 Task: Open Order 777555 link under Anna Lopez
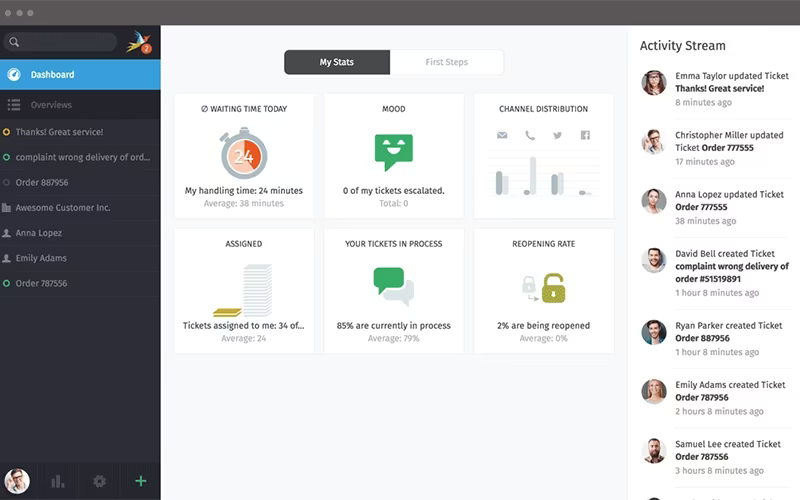click(701, 207)
